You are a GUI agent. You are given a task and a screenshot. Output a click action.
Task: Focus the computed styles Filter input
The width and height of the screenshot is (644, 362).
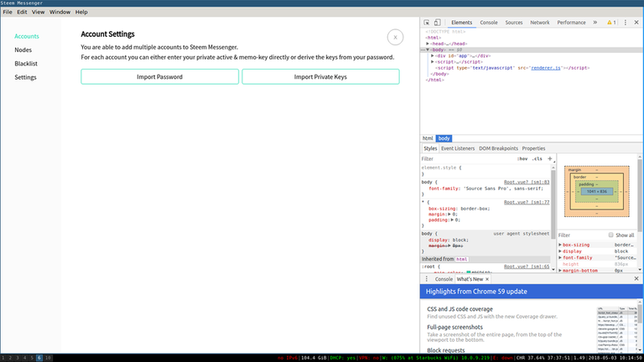coord(581,235)
